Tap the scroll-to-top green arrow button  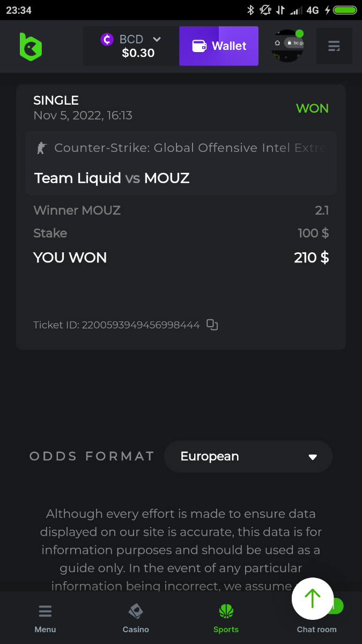coord(313,598)
